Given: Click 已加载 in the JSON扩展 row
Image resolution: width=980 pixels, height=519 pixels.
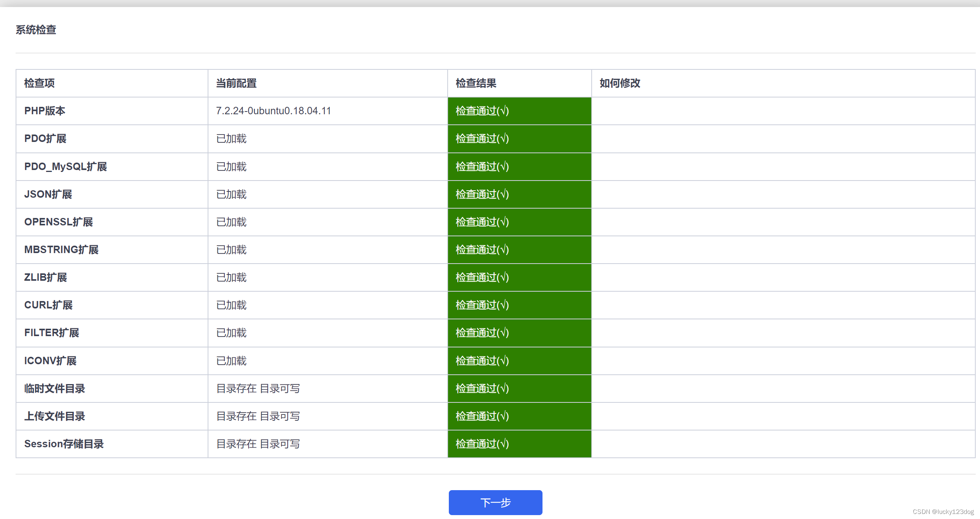Looking at the screenshot, I should [231, 194].
